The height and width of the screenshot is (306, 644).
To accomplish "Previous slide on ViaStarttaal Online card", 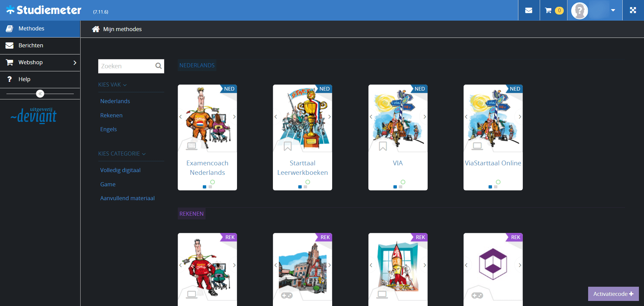I will [x=466, y=117].
